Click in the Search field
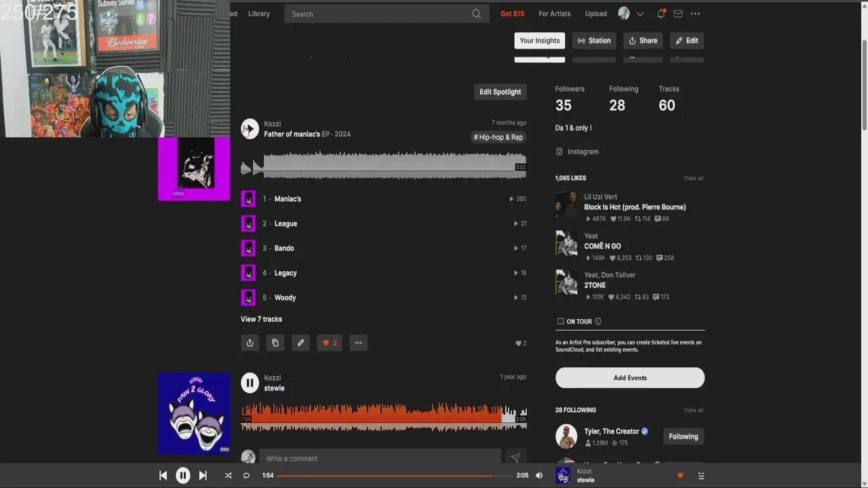Viewport: 868px width, 488px height. click(x=387, y=14)
